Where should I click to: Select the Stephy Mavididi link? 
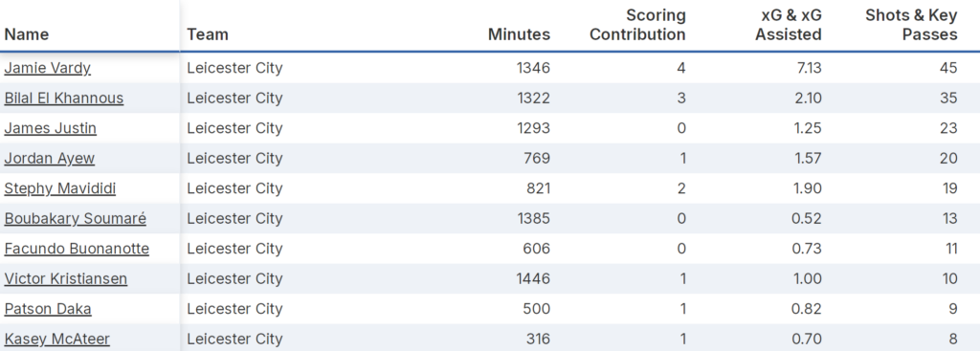pos(60,188)
